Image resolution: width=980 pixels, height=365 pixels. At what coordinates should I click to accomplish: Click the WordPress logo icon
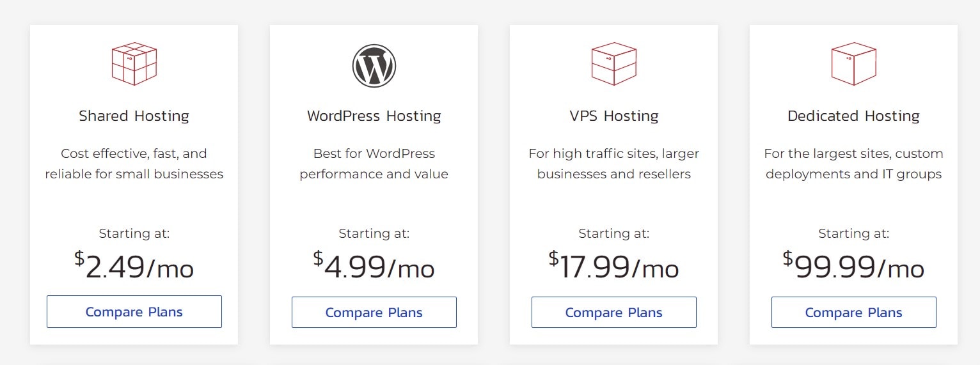click(x=374, y=66)
